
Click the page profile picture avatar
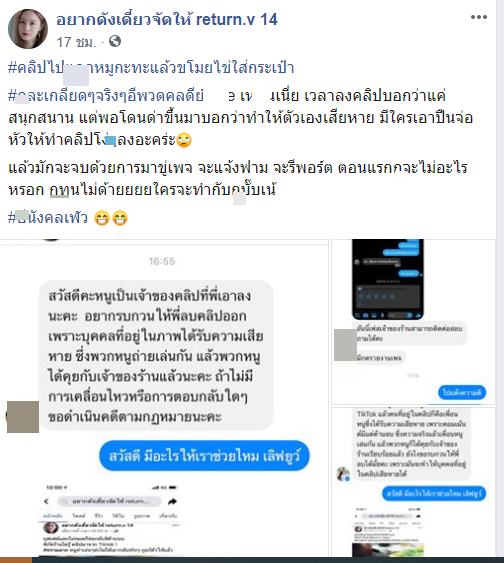[28, 29]
